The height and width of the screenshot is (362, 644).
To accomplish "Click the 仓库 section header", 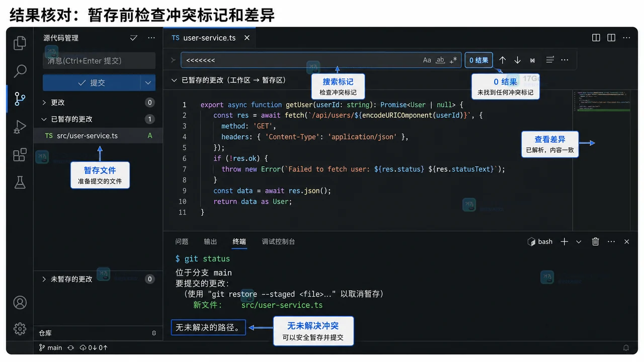I will pyautogui.click(x=98, y=333).
